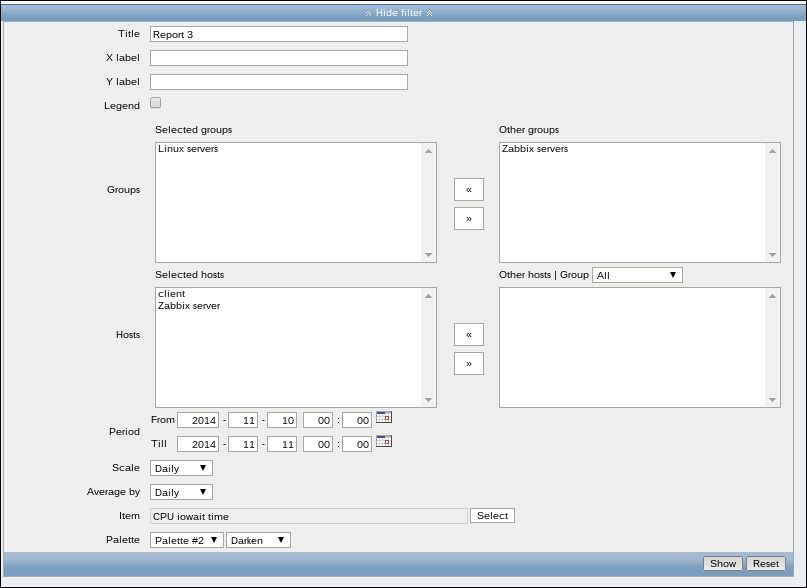
Task: Open the Scale dropdown
Action: click(x=181, y=468)
